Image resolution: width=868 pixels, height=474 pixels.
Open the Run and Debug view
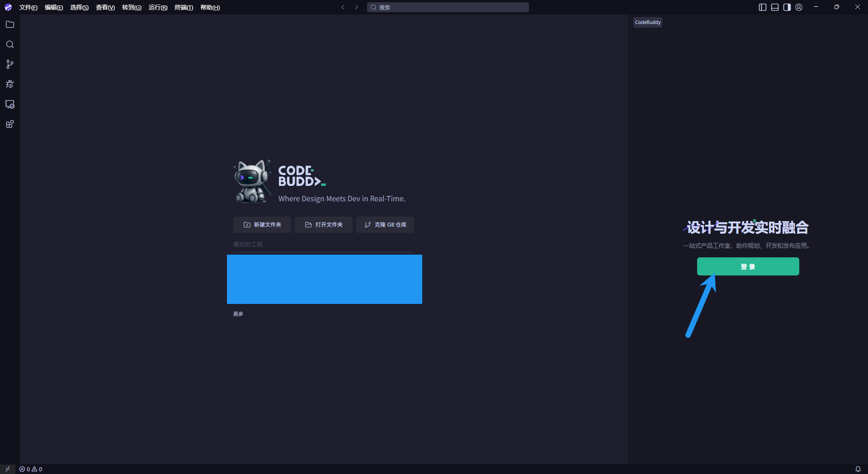point(10,84)
